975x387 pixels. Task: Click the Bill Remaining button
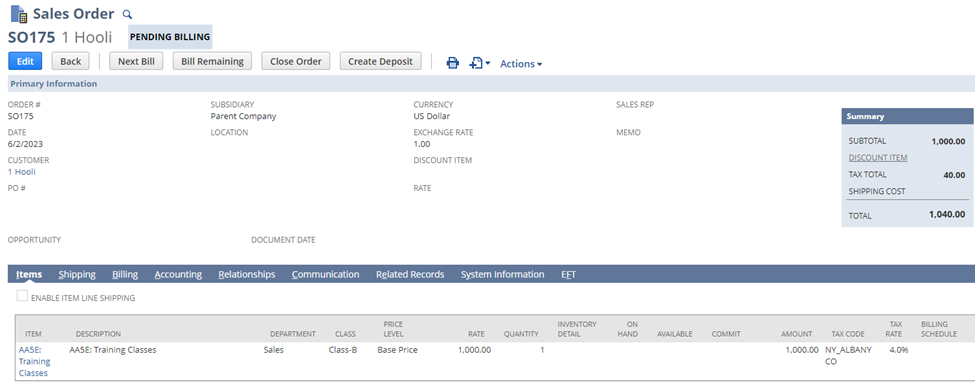(x=212, y=61)
